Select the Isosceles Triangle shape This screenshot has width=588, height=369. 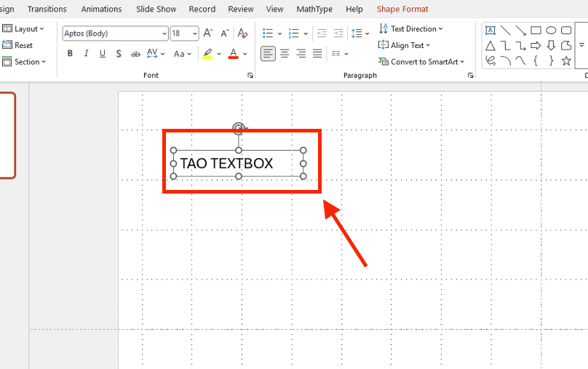coord(490,46)
